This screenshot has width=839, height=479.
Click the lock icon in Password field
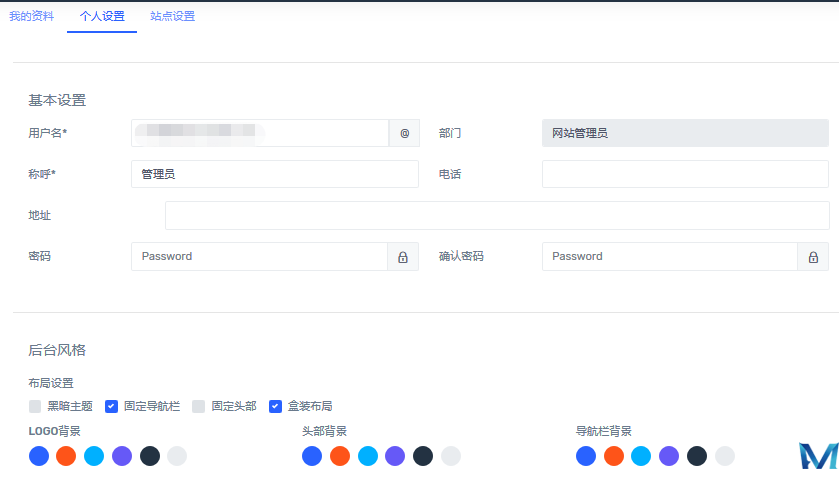point(403,257)
